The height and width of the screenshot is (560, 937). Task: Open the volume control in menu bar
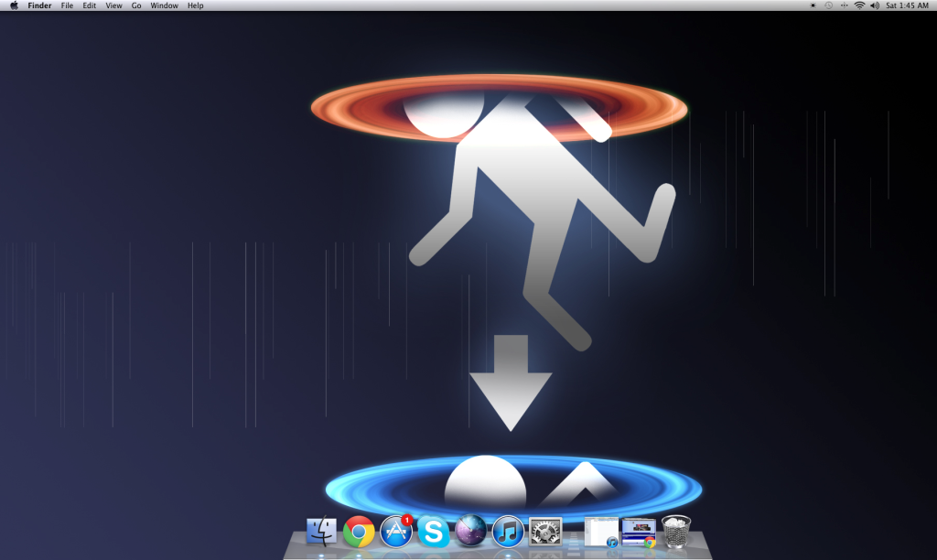pyautogui.click(x=875, y=5)
